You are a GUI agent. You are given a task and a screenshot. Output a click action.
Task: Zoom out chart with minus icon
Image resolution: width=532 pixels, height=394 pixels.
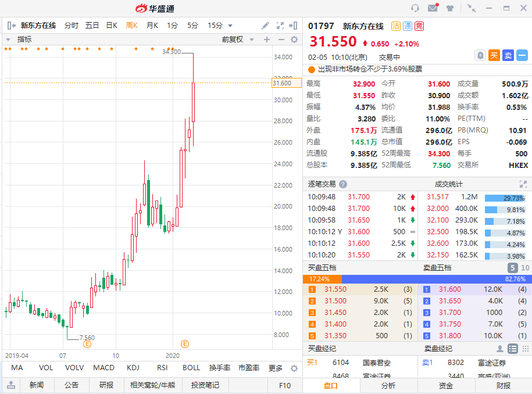click(x=281, y=40)
